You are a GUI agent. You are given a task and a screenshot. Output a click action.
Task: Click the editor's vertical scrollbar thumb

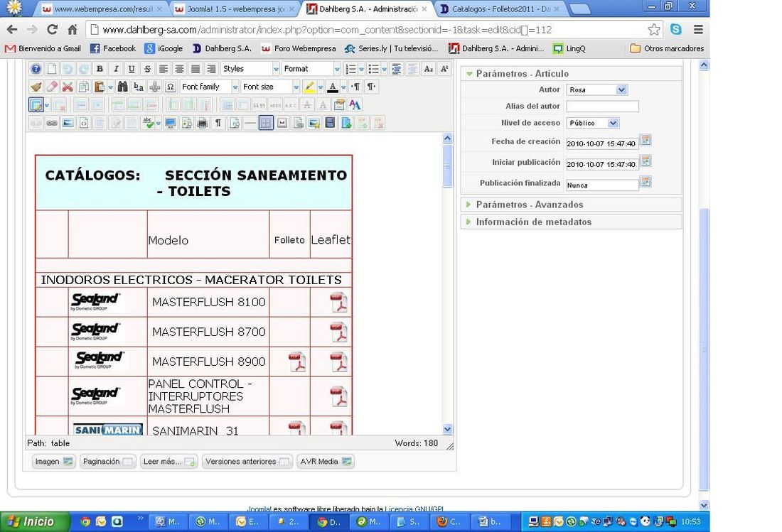point(447,166)
